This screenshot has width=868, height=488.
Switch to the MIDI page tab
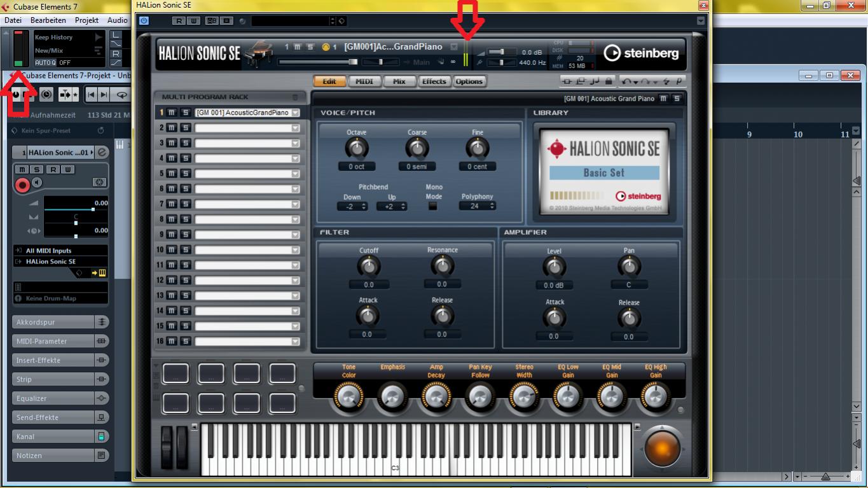pyautogui.click(x=364, y=81)
